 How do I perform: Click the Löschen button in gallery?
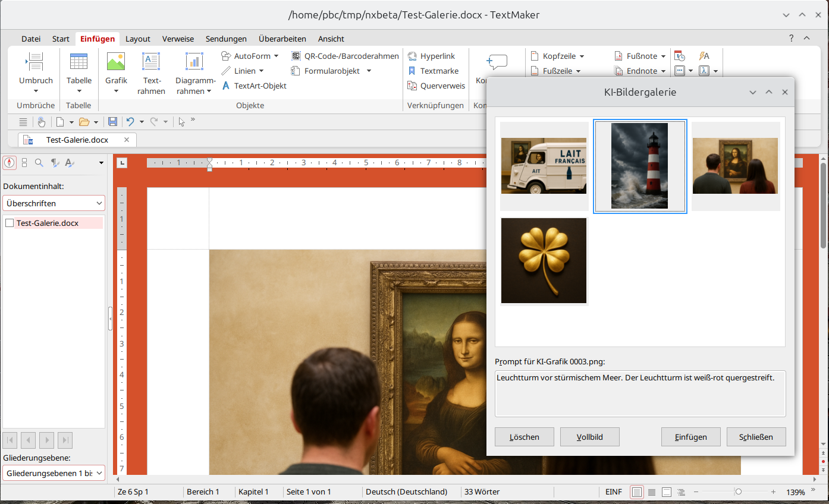tap(525, 437)
